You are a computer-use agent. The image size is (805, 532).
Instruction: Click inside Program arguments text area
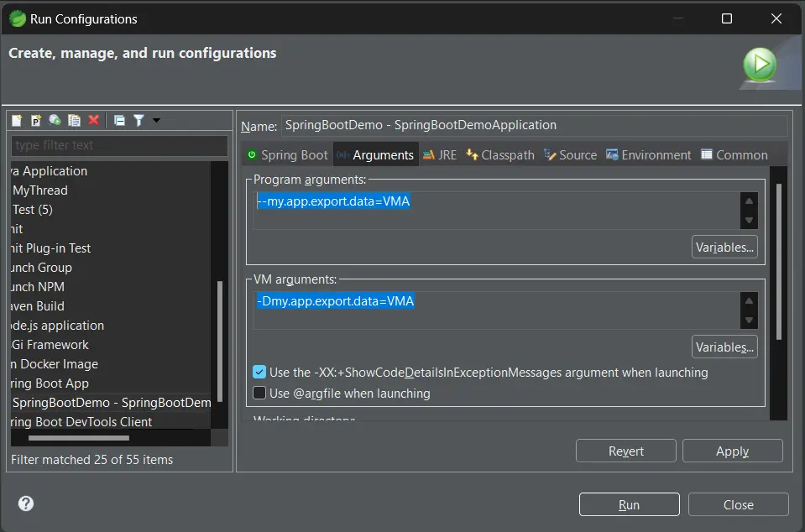tap(496, 211)
